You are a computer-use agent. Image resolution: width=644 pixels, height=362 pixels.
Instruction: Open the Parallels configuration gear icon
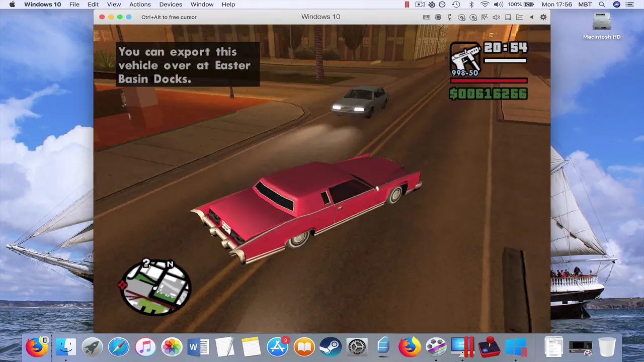point(543,17)
